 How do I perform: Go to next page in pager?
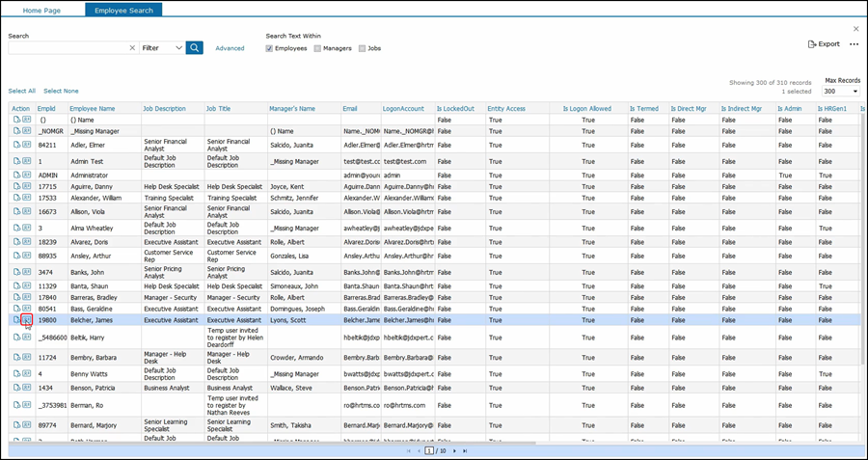(x=454, y=450)
